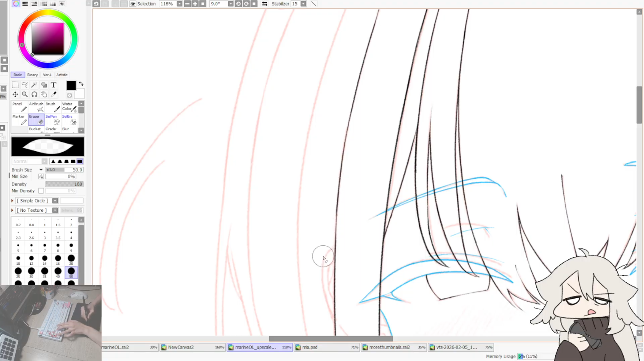The image size is (644, 361).
Task: Zoom out with the minus button
Action: click(187, 4)
